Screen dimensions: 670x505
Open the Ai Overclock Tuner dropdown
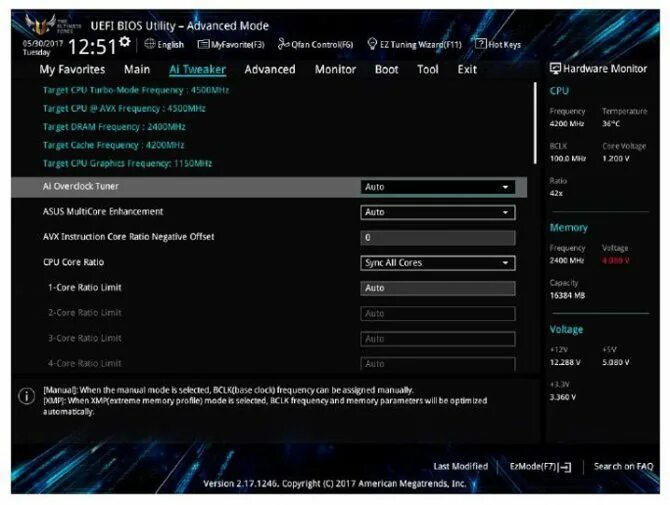pos(438,187)
